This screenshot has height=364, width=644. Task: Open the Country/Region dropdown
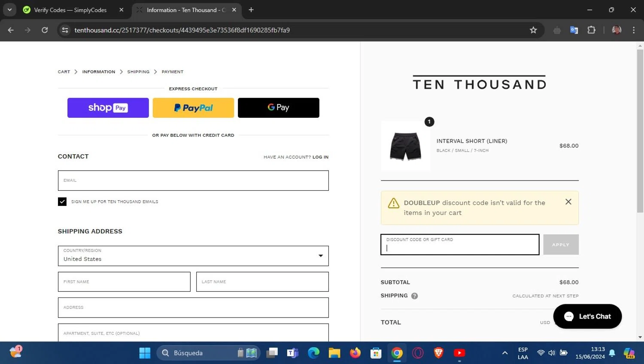pyautogui.click(x=193, y=256)
